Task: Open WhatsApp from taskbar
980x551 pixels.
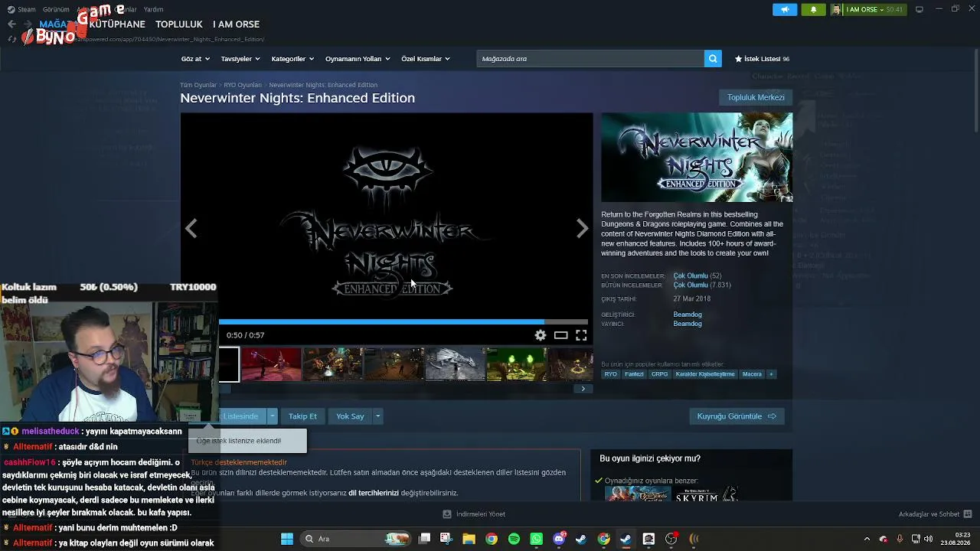Action: tap(536, 539)
